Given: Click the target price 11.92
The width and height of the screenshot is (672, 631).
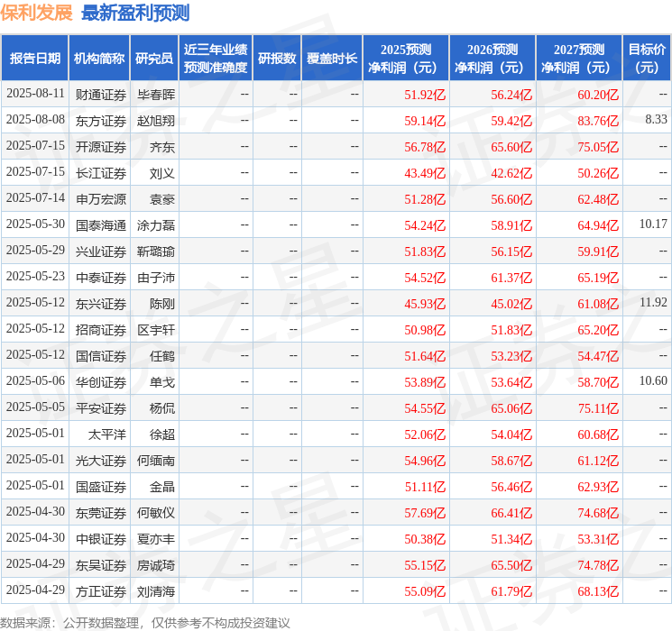Looking at the screenshot, I should tap(653, 302).
